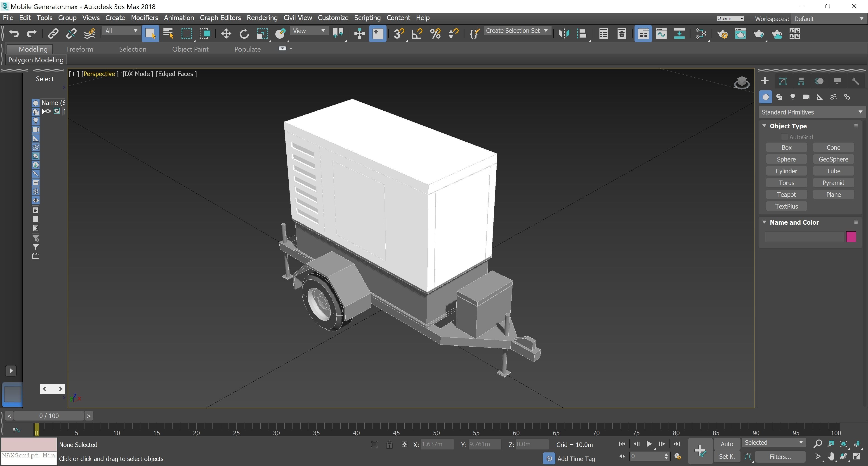868x466 pixels.
Task: Toggle the Scene Explorer icon
Action: (604, 33)
